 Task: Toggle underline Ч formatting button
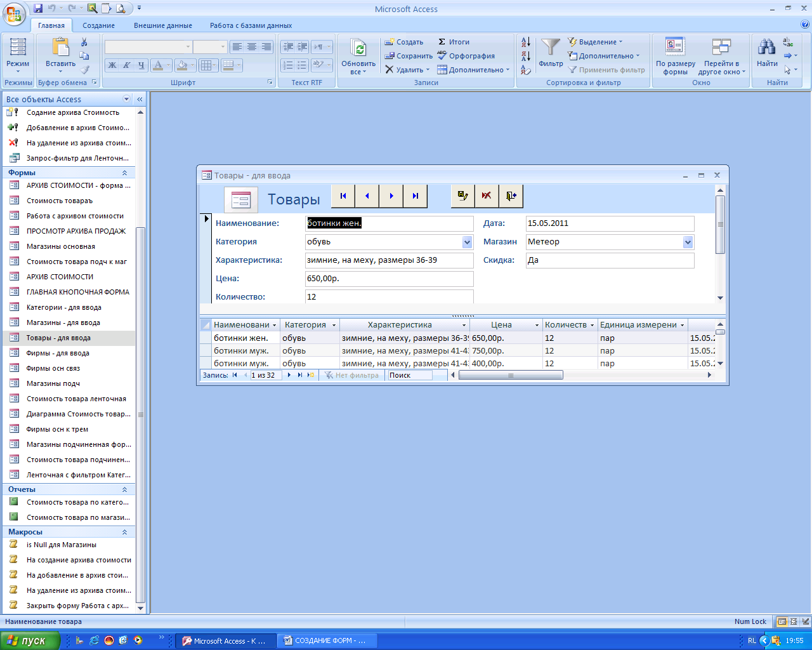[x=141, y=65]
